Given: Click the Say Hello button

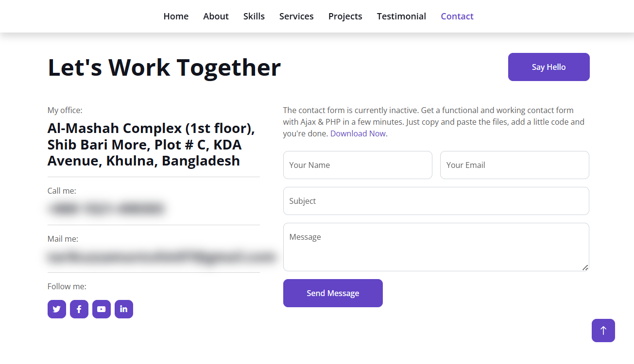Looking at the screenshot, I should coord(549,67).
